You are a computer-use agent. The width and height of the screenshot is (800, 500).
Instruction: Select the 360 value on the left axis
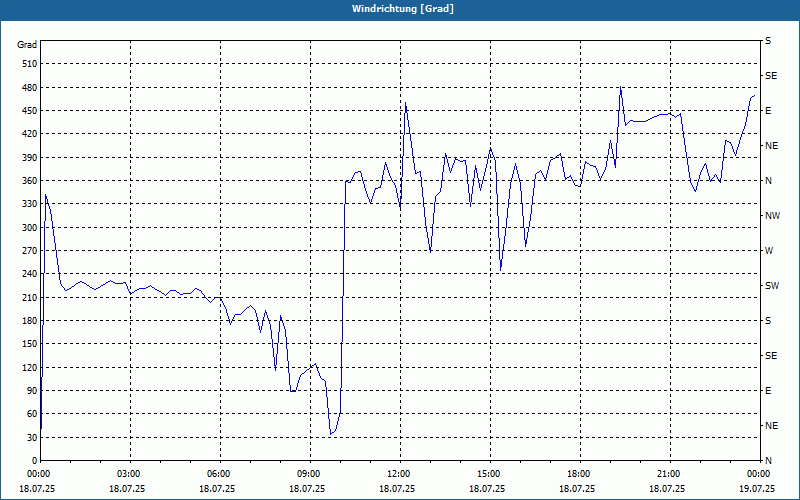30,181
